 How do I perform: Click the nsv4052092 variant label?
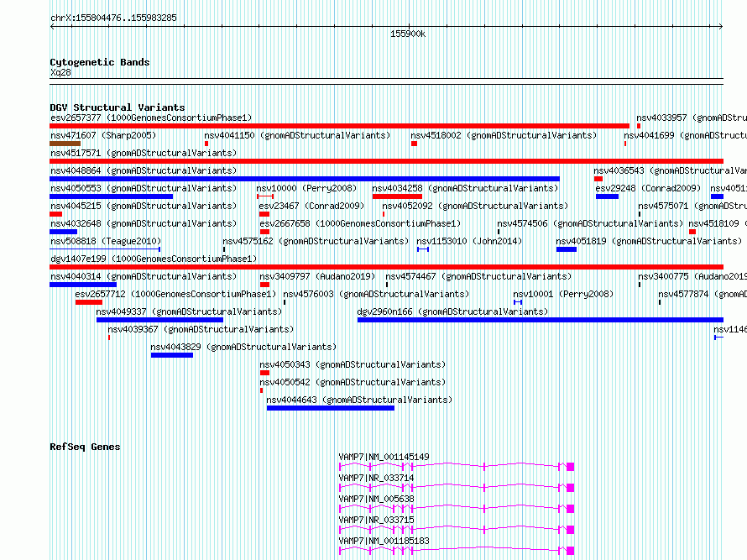click(475, 206)
